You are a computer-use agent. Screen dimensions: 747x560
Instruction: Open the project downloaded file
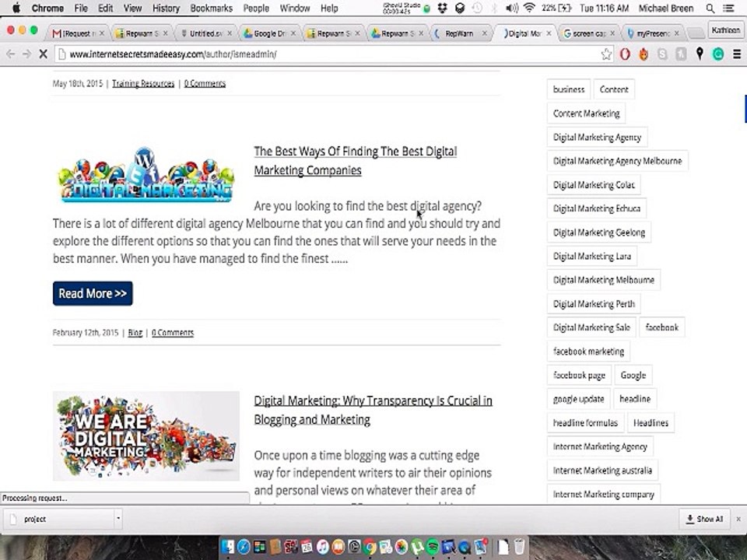coord(58,519)
